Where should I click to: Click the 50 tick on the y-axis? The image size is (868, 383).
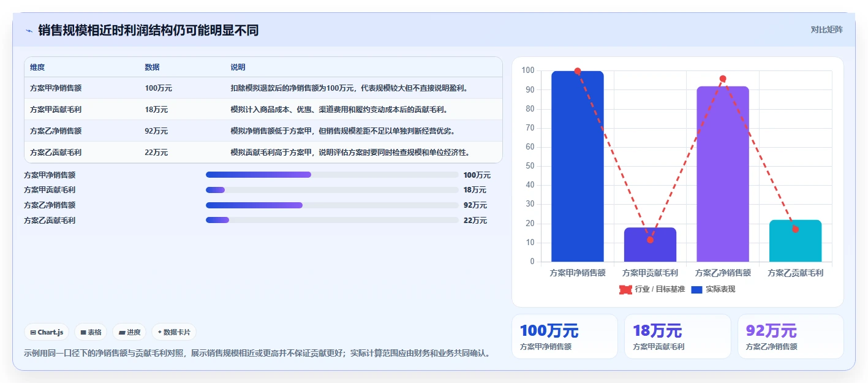coord(530,166)
